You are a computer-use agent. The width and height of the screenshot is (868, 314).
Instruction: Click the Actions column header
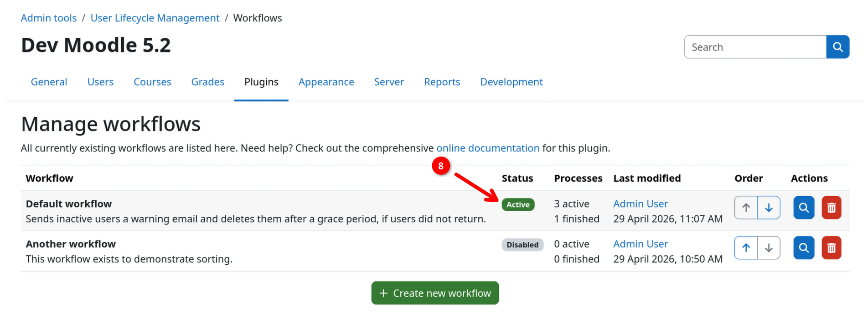coord(809,178)
